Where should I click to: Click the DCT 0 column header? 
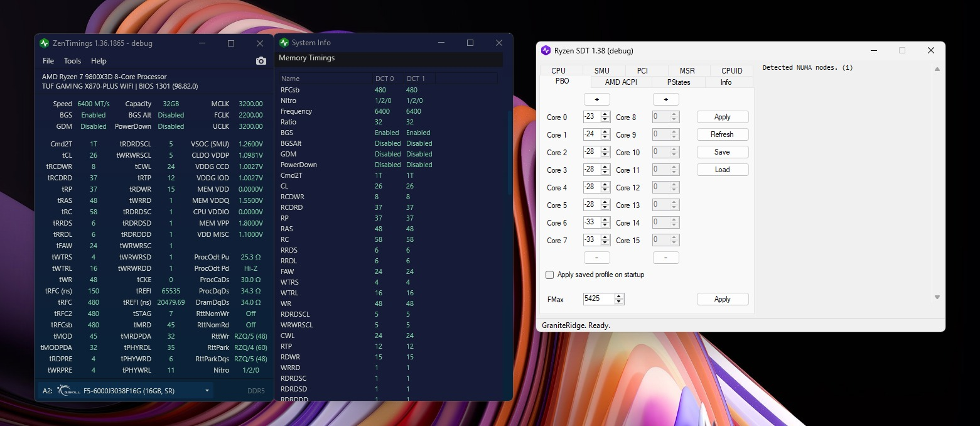(x=388, y=79)
